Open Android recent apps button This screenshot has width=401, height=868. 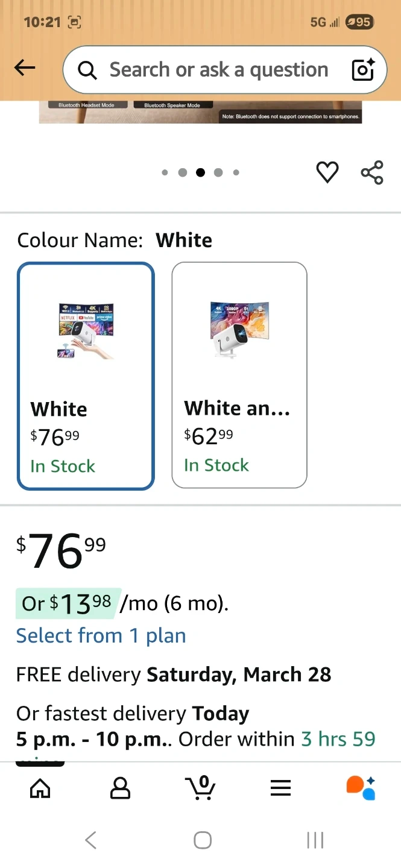point(315,840)
